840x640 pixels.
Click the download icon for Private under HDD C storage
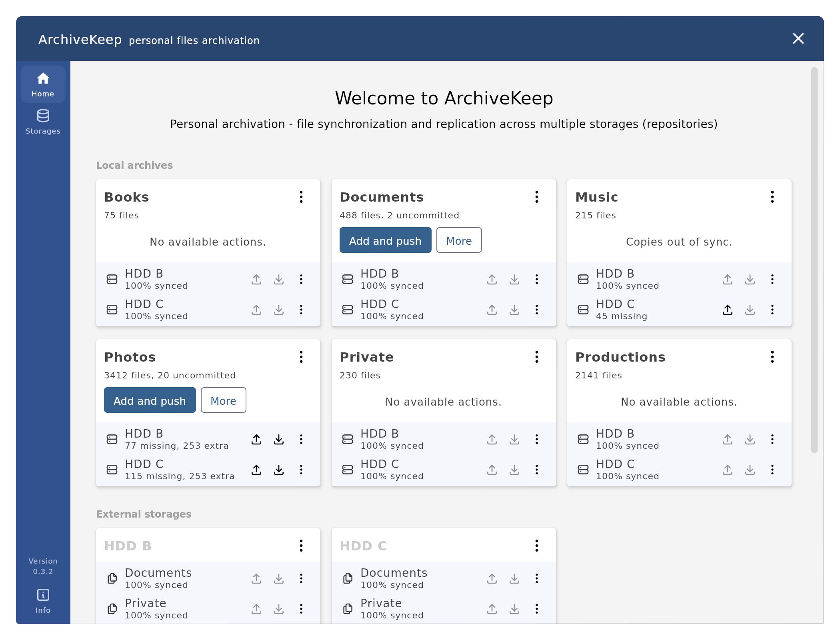point(514,609)
